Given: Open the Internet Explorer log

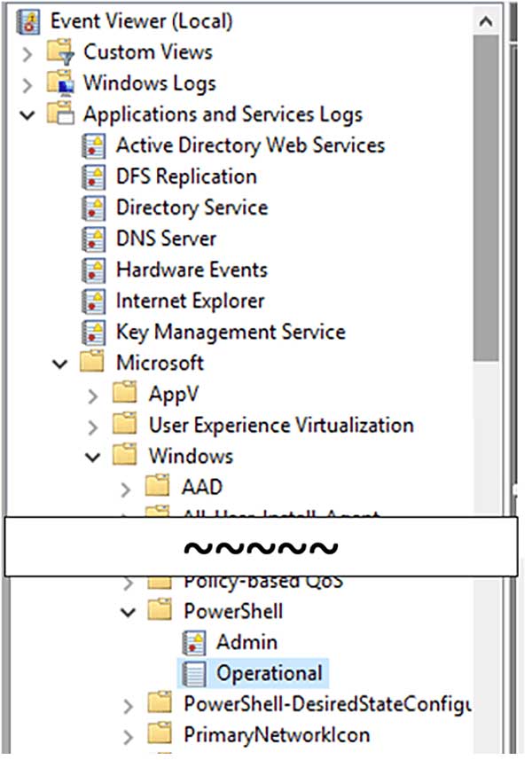Looking at the screenshot, I should point(191,301).
